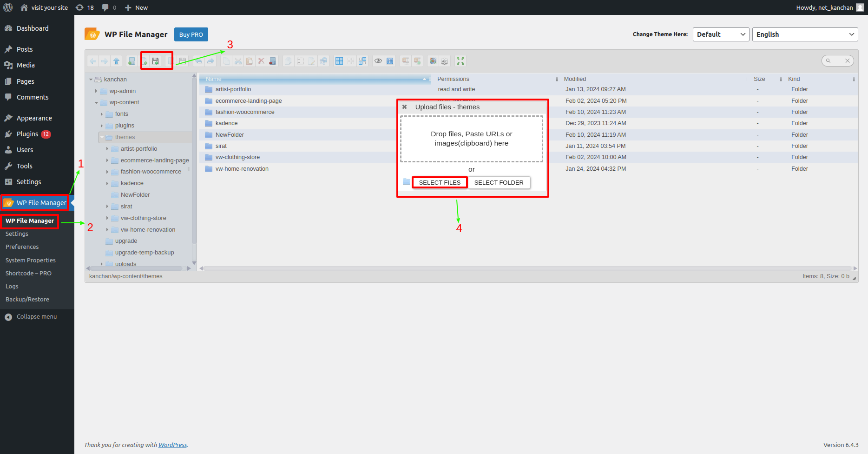This screenshot has width=868, height=454.
Task: Expand the fonts tree folder
Action: (x=102, y=114)
